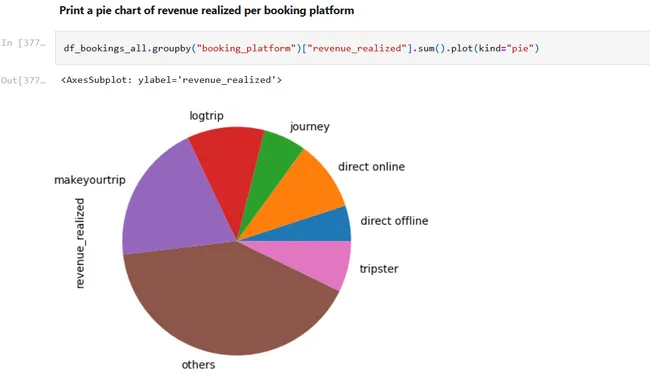Click the "revenue_realized" string in code
Viewport: 650px width, 375px height.
[x=357, y=48]
